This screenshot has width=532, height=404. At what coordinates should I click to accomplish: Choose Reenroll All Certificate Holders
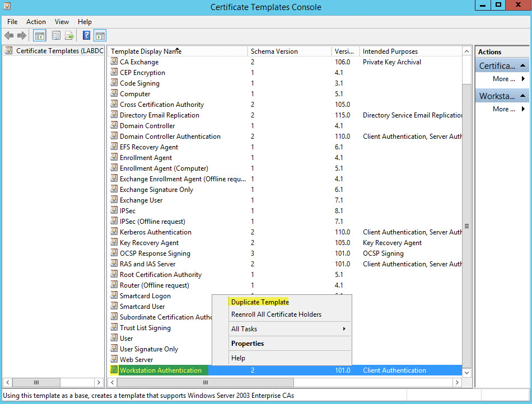pos(276,314)
